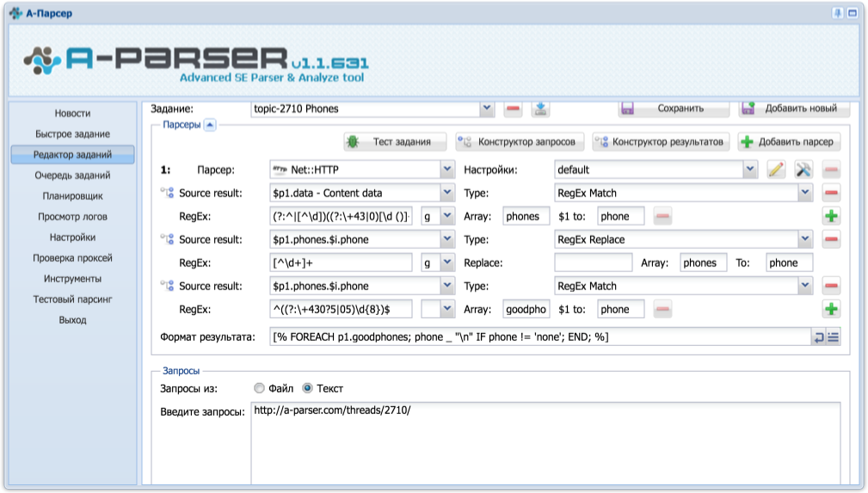This screenshot has width=868, height=493.
Task: Select the Текст radio option
Action: point(307,388)
